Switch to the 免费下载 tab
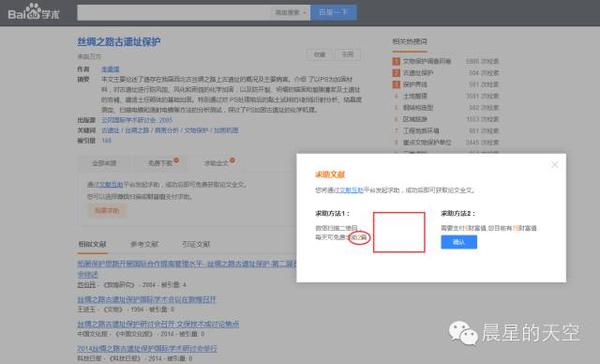 tap(160, 163)
